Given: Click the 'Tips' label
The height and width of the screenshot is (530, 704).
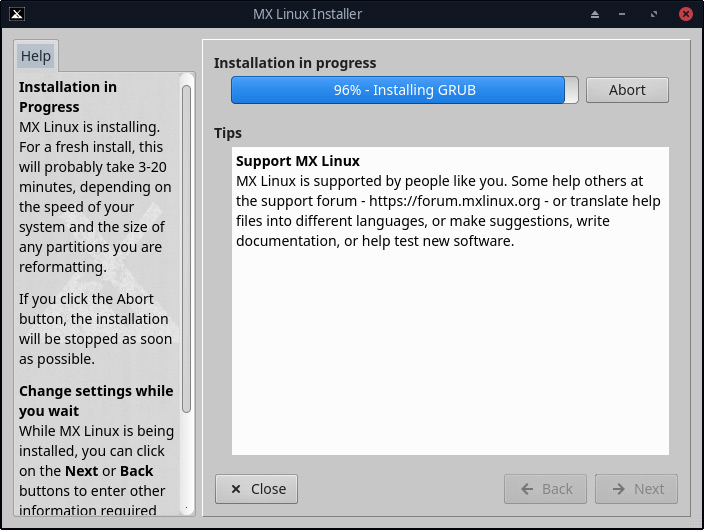Looking at the screenshot, I should [228, 133].
